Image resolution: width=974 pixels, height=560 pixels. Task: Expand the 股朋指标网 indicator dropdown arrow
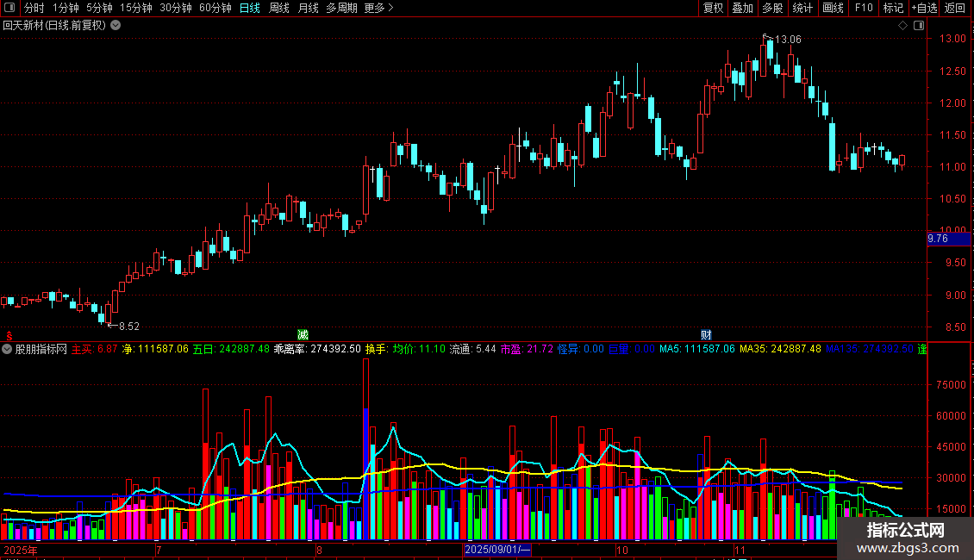7,349
